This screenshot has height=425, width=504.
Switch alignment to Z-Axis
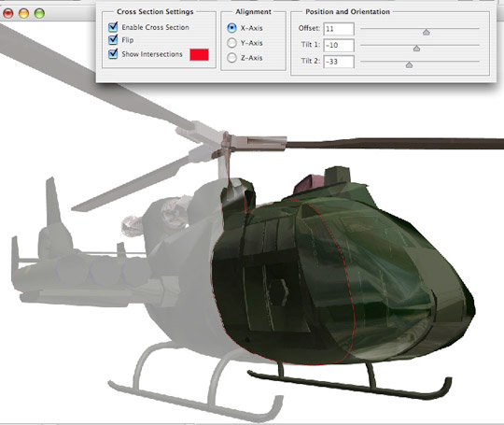[x=231, y=58]
